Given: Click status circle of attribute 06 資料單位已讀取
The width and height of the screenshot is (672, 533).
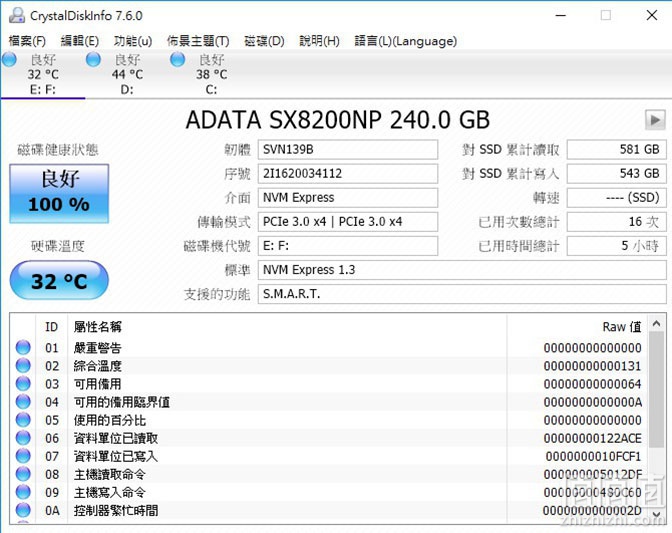Looking at the screenshot, I should point(23,438).
